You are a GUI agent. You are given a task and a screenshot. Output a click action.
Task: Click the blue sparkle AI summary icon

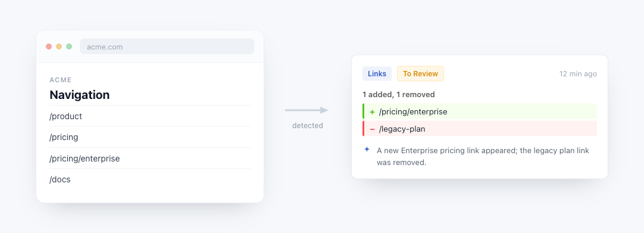click(367, 150)
